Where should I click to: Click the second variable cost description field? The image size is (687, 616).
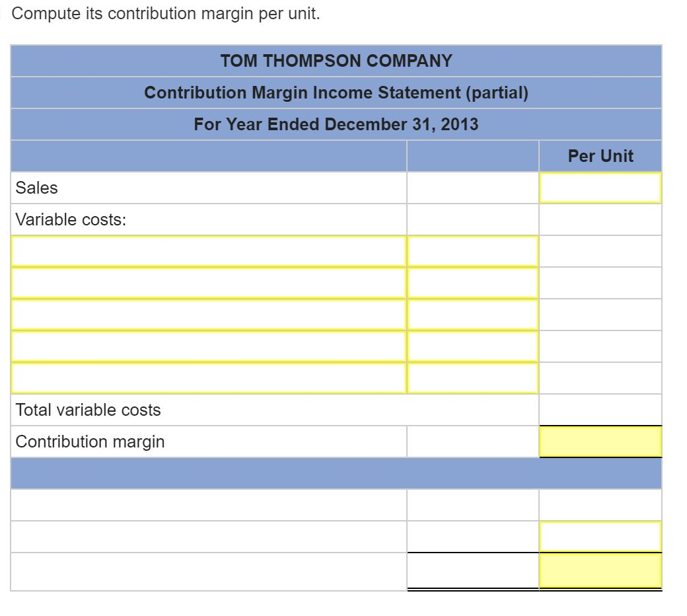click(208, 283)
